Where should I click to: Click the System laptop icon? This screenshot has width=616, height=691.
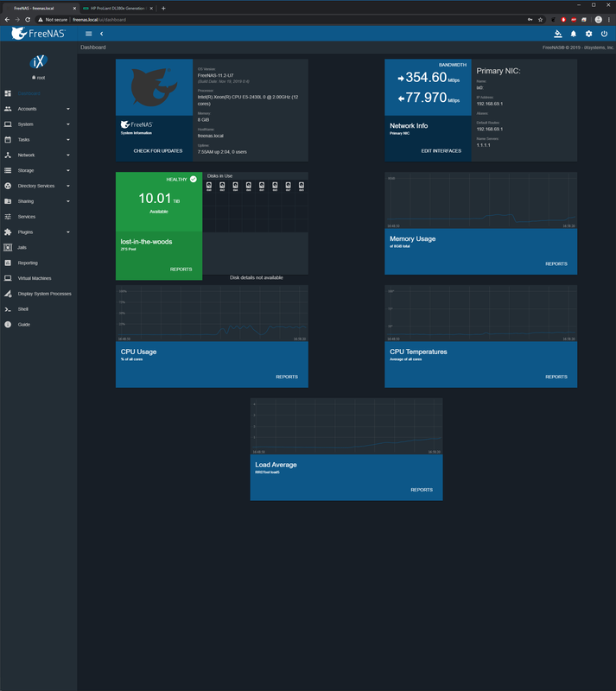tap(8, 124)
